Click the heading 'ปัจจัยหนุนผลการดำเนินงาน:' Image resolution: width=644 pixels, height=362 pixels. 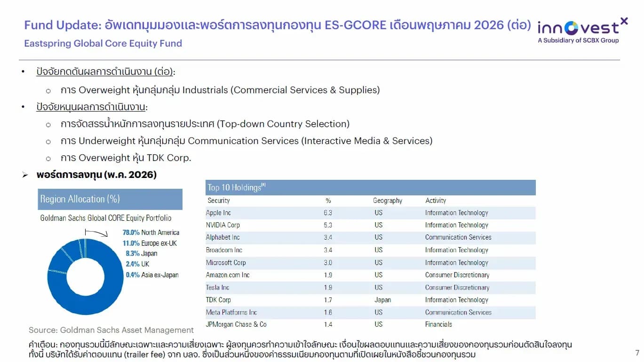pyautogui.click(x=92, y=107)
